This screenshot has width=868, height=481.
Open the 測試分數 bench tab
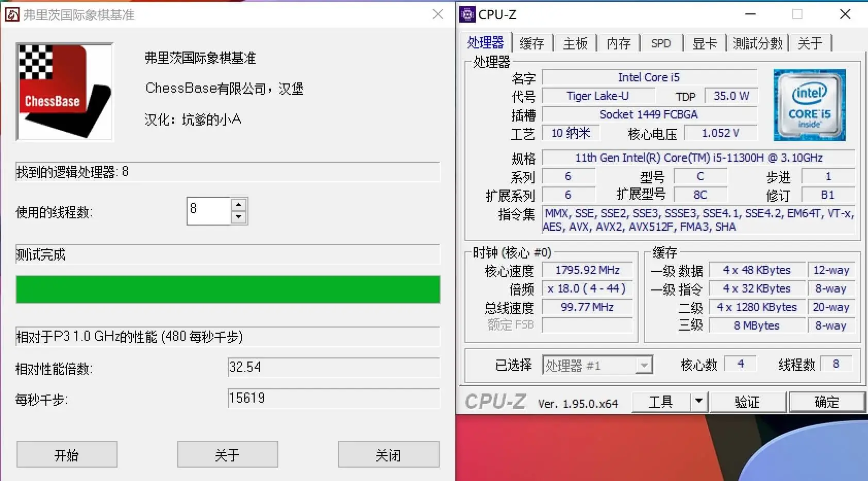pyautogui.click(x=758, y=44)
